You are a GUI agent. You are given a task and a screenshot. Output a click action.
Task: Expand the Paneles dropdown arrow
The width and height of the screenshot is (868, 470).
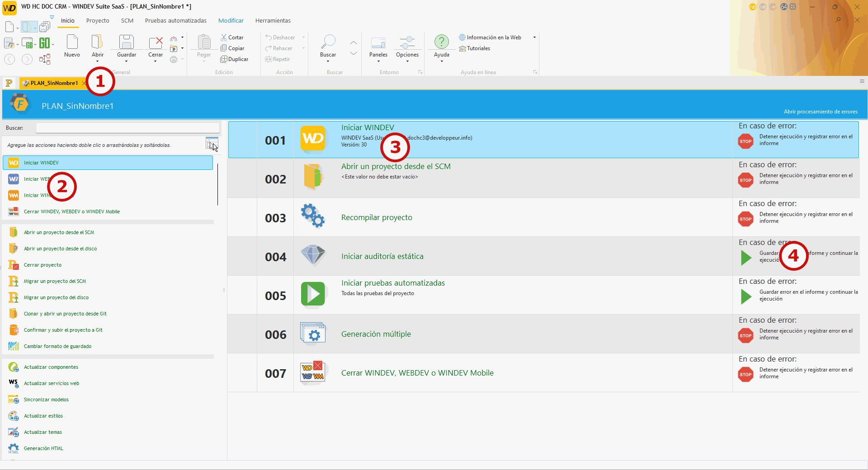tap(378, 61)
